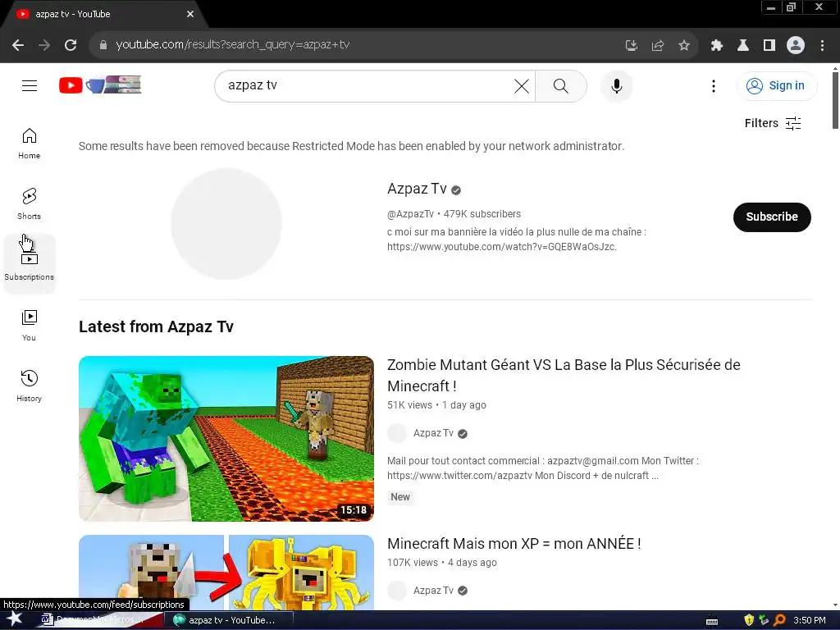Open the Extensions puzzle icon
Screen dimensions: 840x630
pos(717,46)
